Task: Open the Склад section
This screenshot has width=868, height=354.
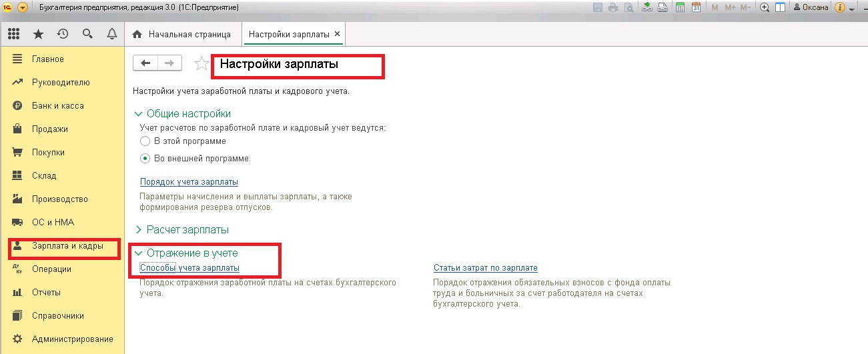Action: 62,176
